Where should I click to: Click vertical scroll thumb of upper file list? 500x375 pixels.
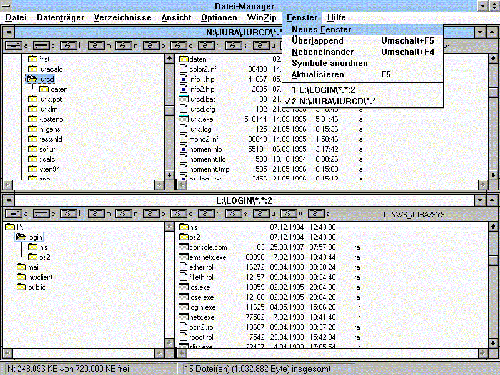pyautogui.click(x=493, y=92)
